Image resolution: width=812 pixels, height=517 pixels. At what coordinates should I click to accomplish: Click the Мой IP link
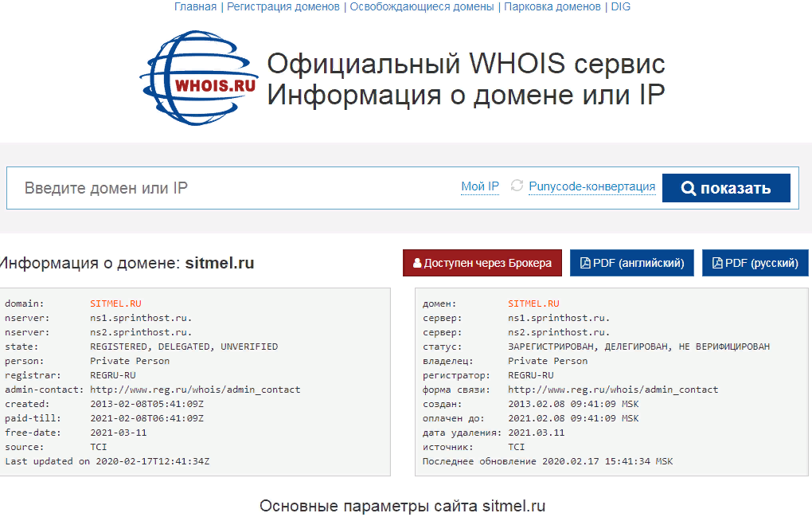click(x=479, y=186)
